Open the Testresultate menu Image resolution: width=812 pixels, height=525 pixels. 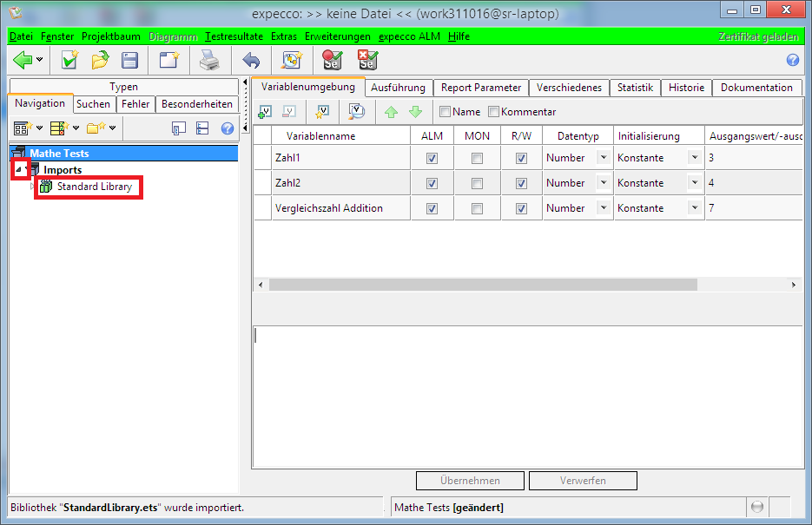pos(234,36)
